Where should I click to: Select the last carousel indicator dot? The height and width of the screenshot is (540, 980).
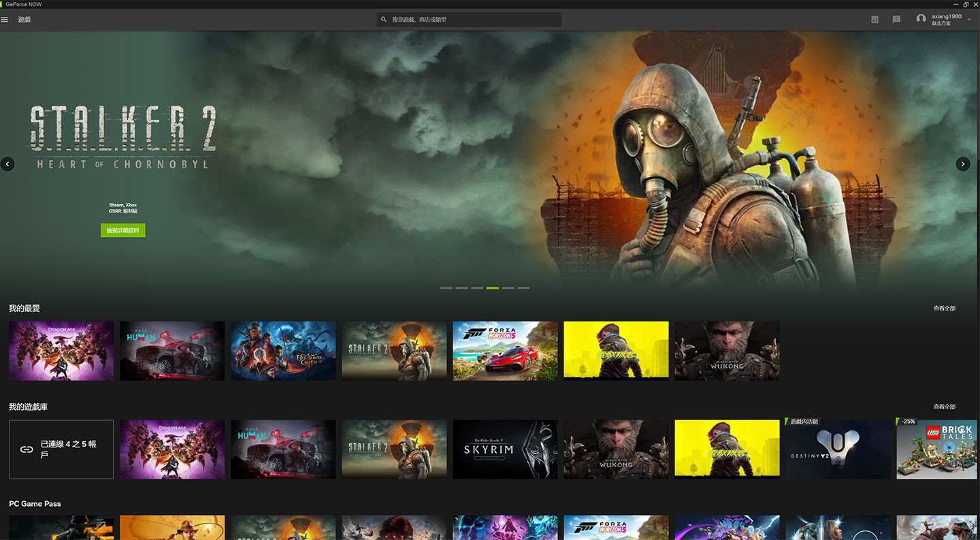coord(523,288)
